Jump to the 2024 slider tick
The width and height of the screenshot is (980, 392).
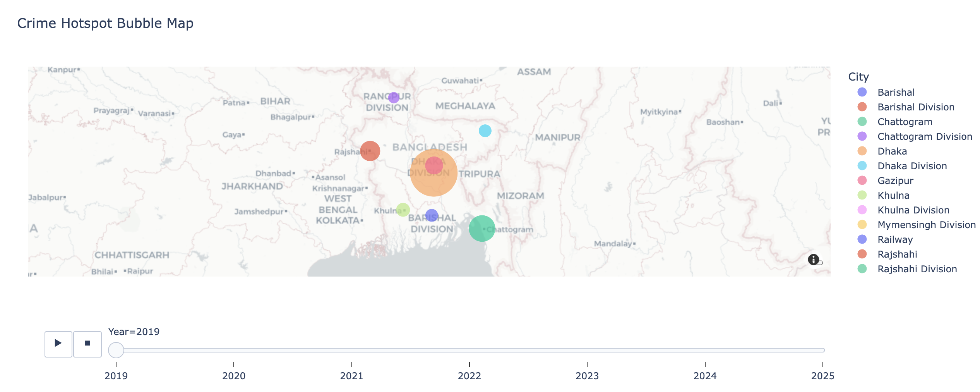[705, 376]
